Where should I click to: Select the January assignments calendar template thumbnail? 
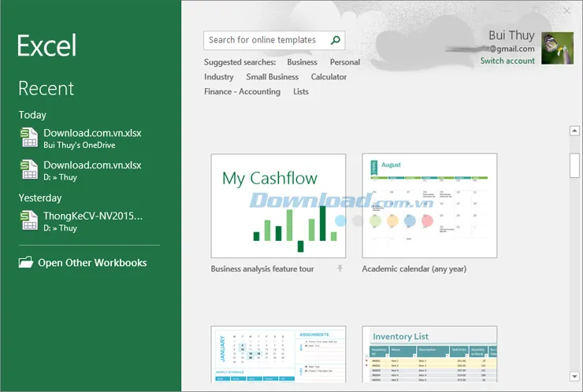click(x=278, y=354)
